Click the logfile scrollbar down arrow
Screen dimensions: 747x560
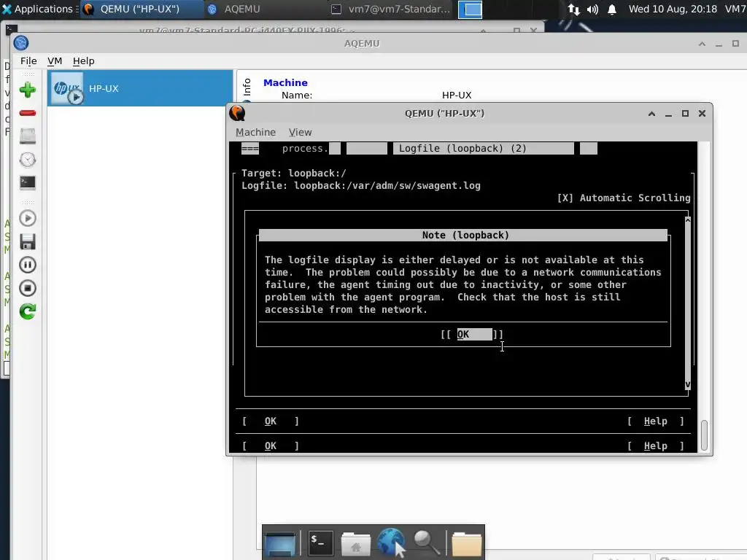coord(687,384)
